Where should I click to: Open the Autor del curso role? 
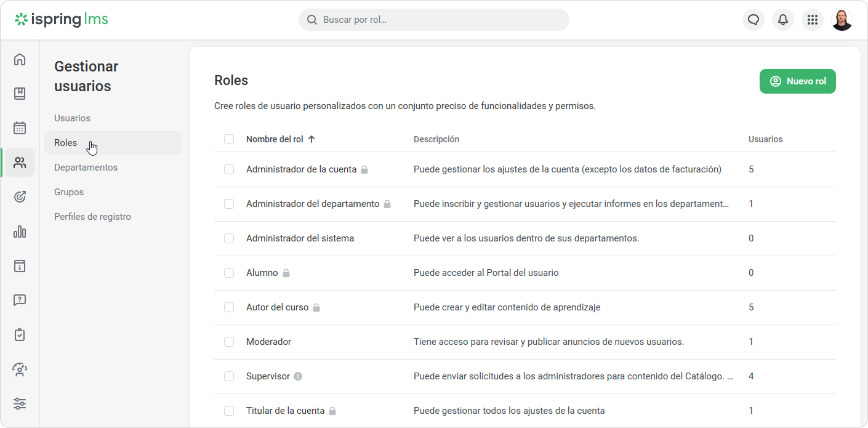click(277, 307)
